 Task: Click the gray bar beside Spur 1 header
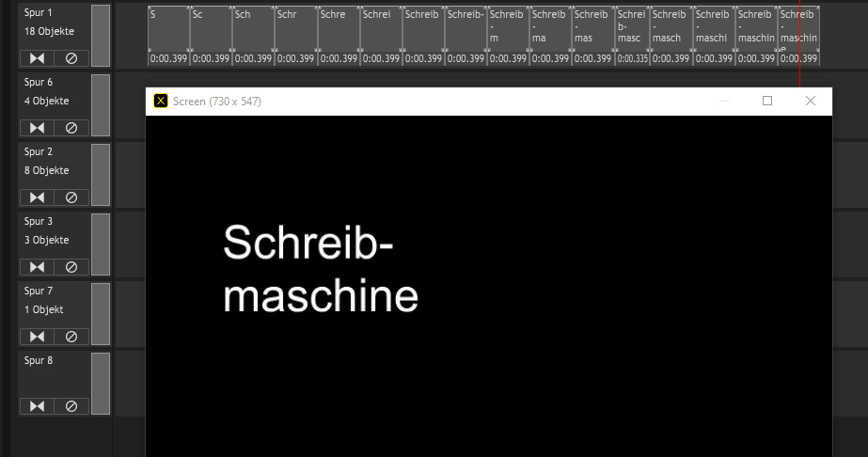[x=101, y=36]
